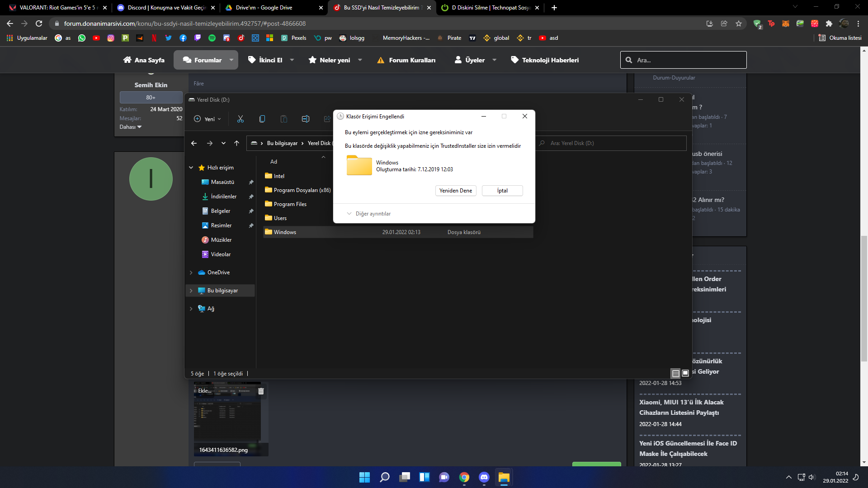Expand Bu bilgisayar tree node
This screenshot has height=488, width=868.
(191, 291)
